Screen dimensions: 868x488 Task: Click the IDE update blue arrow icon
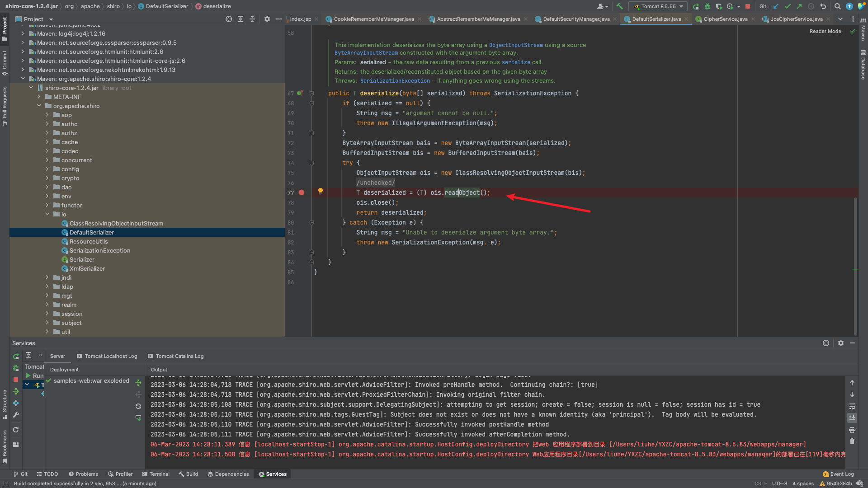(x=849, y=6)
